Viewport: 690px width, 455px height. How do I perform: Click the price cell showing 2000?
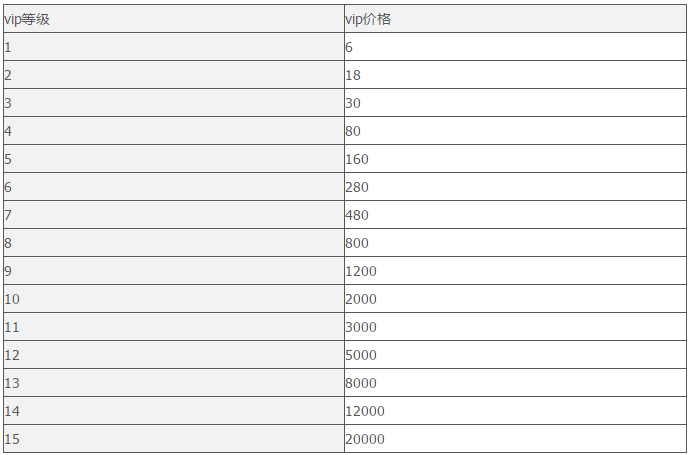514,299
